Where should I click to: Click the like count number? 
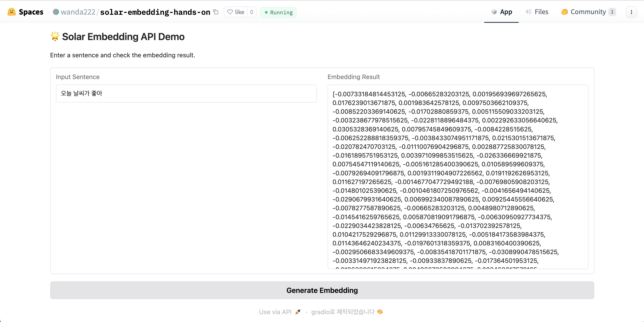252,12
